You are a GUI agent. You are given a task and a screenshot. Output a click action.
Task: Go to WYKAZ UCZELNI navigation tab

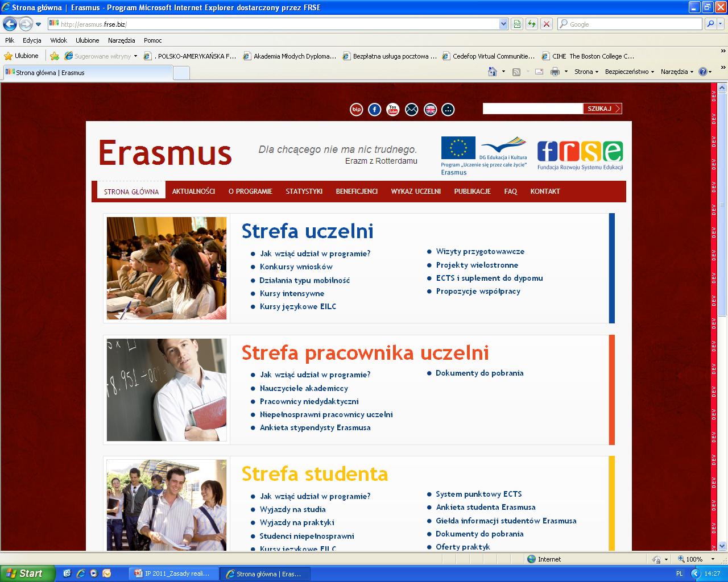pos(416,192)
